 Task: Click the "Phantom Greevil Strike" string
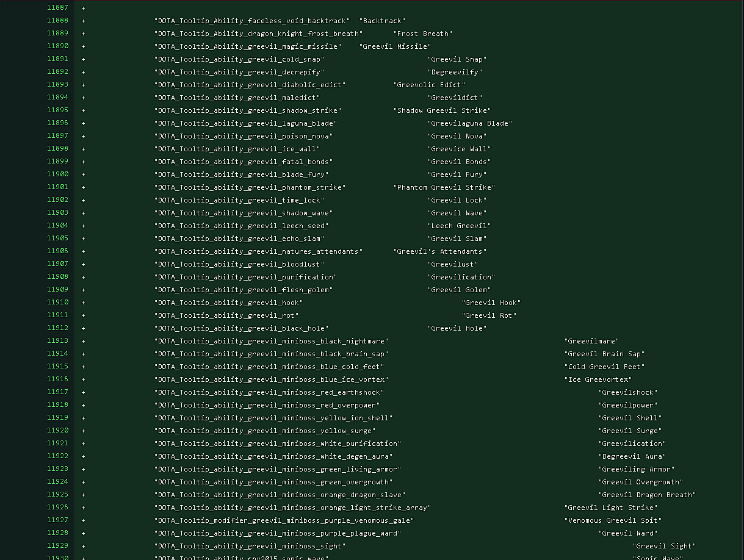[x=444, y=187]
